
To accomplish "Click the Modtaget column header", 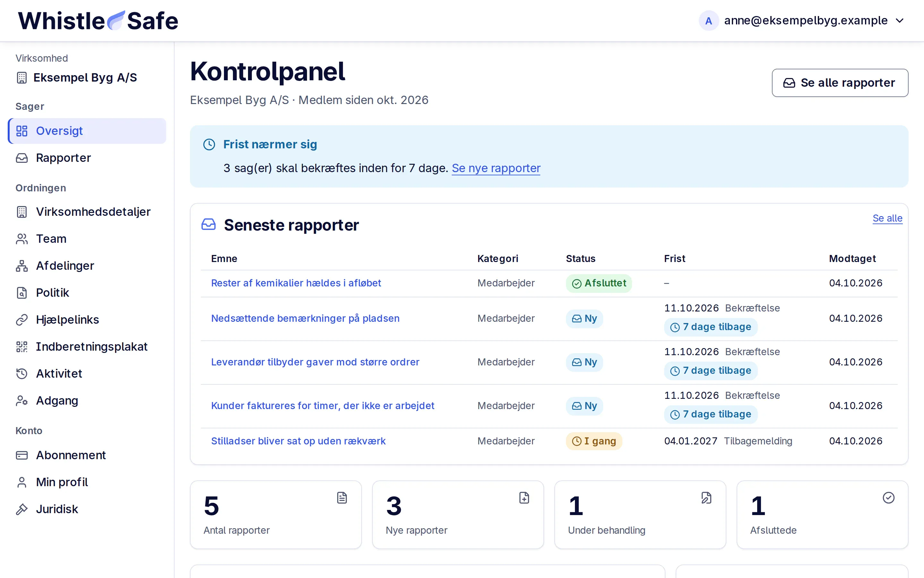I will 852,259.
